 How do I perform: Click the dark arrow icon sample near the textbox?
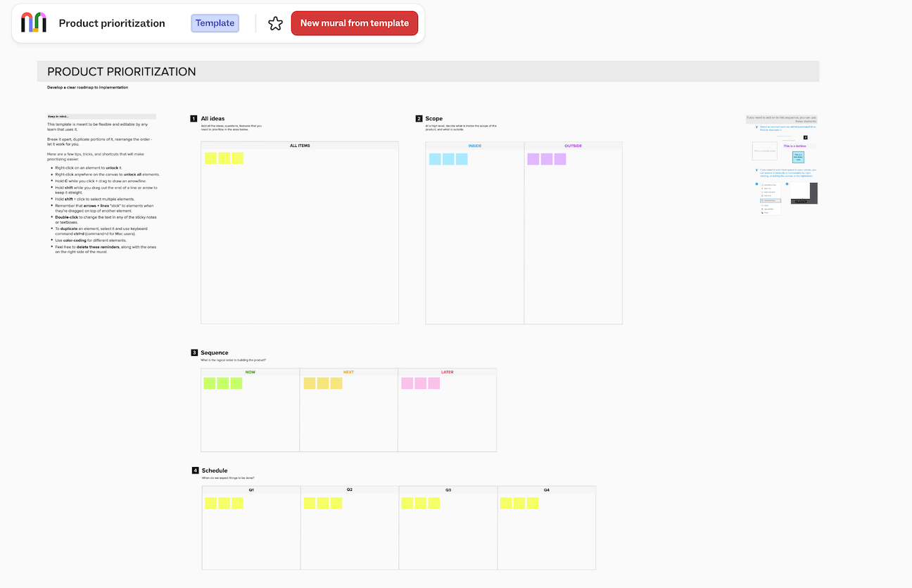point(805,137)
